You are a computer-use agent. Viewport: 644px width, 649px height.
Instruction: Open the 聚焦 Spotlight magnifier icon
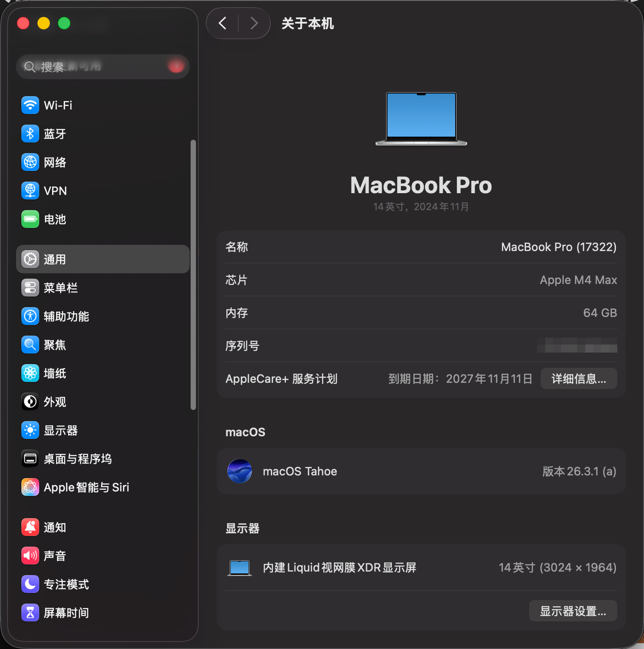coord(30,345)
